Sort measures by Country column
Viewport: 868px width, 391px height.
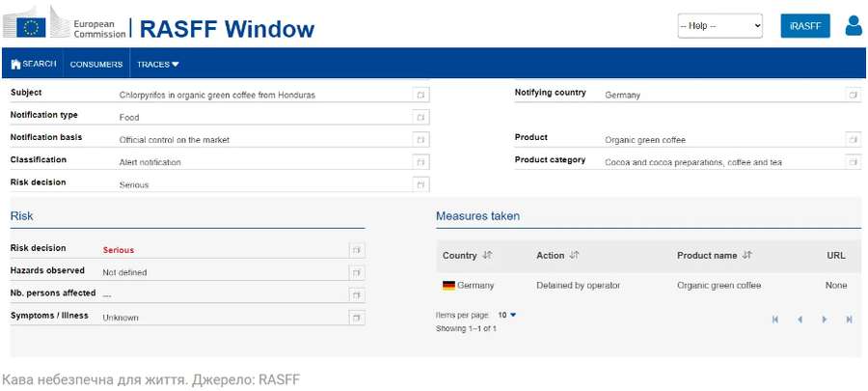(x=487, y=256)
